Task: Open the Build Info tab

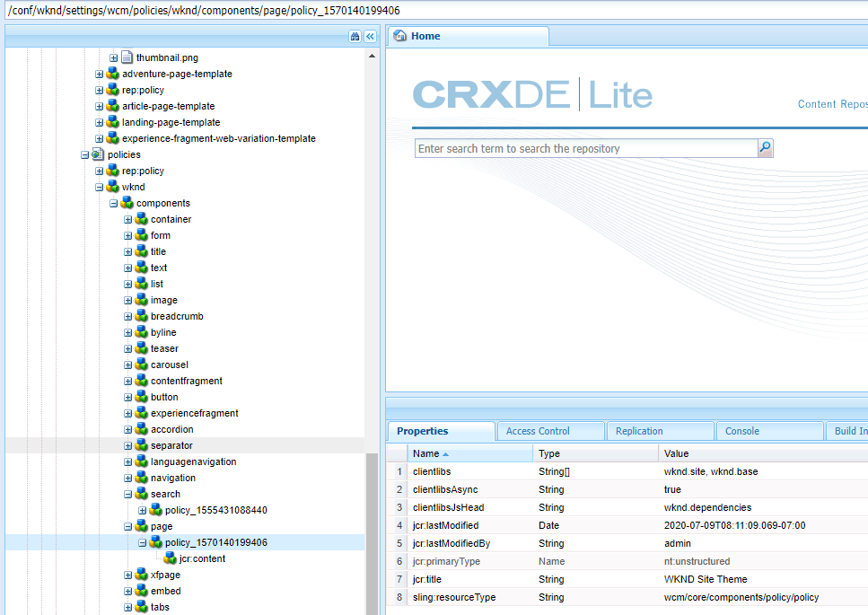Action: click(x=847, y=431)
